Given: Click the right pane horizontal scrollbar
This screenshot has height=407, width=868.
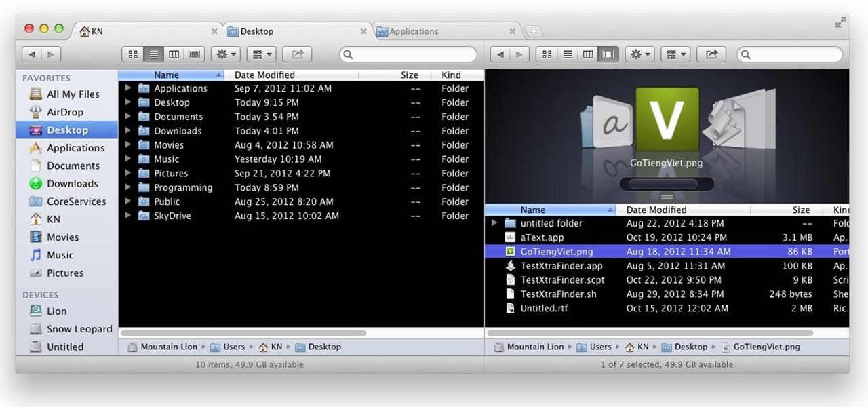Looking at the screenshot, I should pos(650,334).
